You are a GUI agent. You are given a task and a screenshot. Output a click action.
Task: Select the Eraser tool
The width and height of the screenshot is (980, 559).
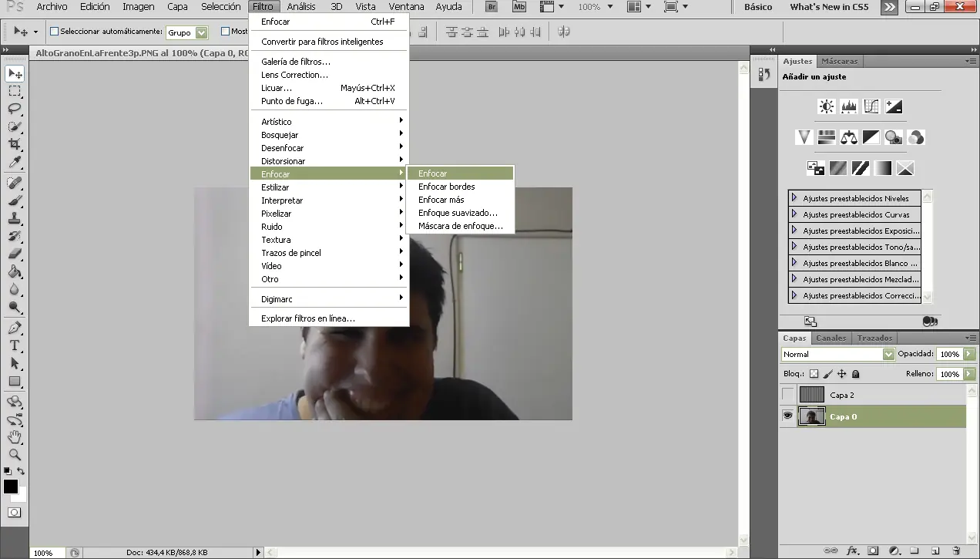[15, 254]
